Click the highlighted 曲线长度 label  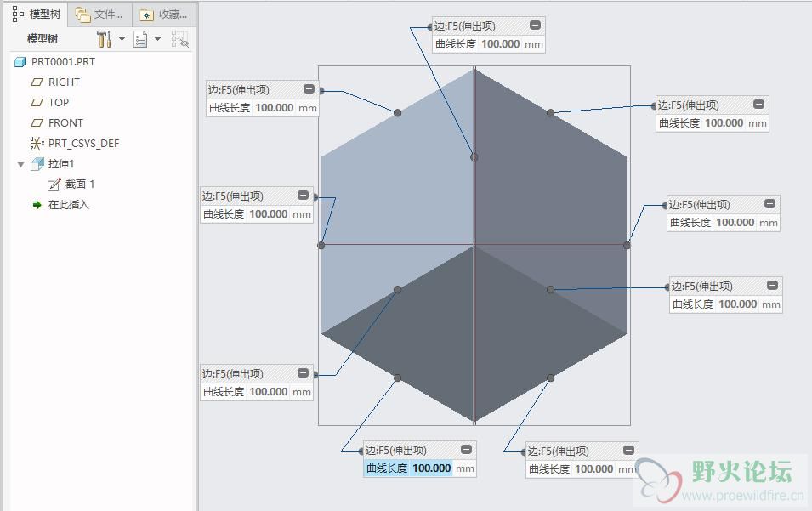(x=387, y=468)
